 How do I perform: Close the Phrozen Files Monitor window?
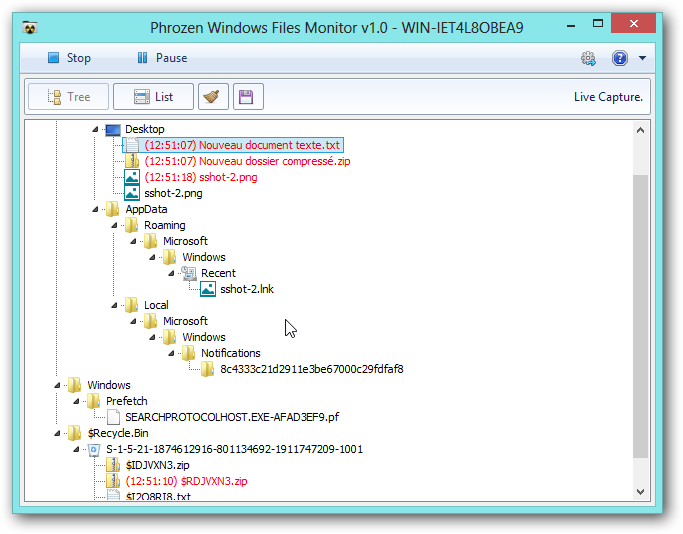point(633,24)
